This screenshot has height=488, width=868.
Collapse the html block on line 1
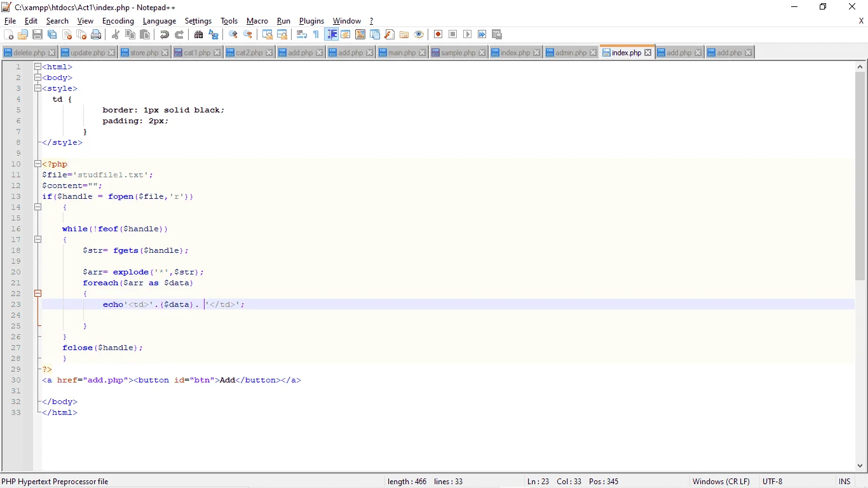[37, 67]
